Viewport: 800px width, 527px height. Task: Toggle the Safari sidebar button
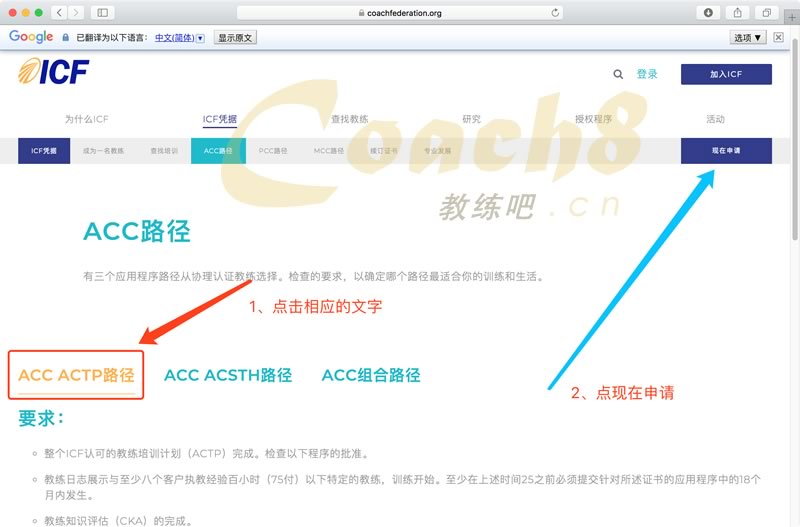[103, 12]
